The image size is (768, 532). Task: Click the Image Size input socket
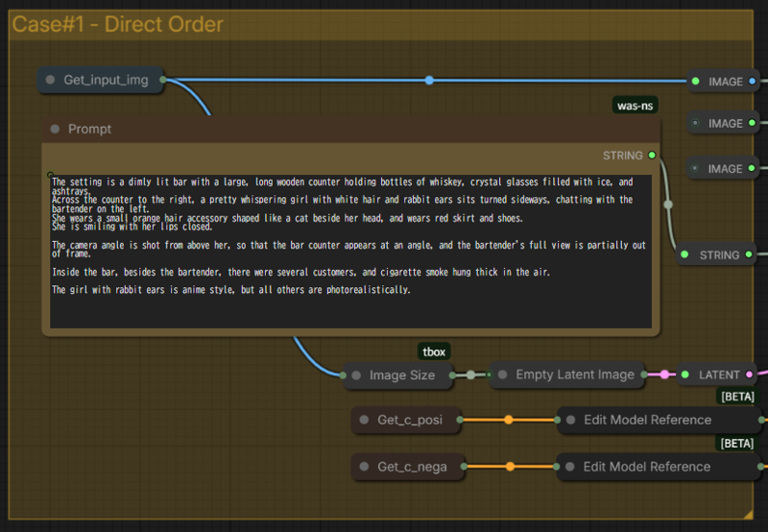click(343, 375)
